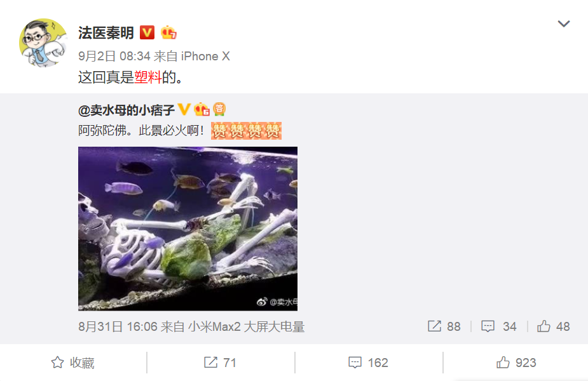Like this post with 923 thumbs up

pos(516,363)
